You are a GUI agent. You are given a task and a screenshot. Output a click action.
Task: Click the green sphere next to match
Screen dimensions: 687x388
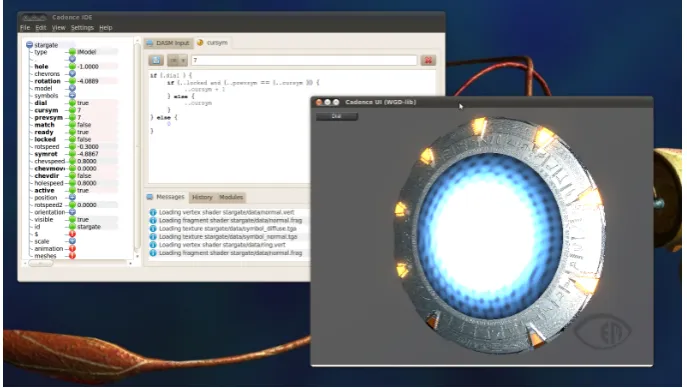coord(72,125)
